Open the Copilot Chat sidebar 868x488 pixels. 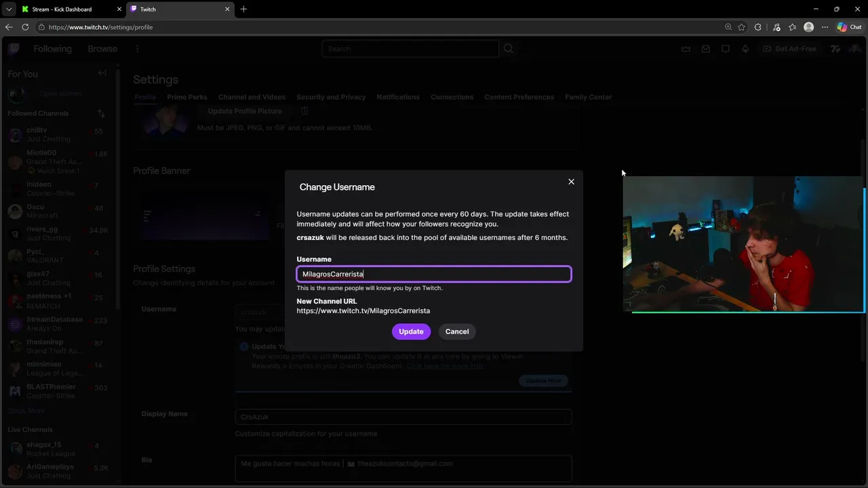(x=849, y=27)
